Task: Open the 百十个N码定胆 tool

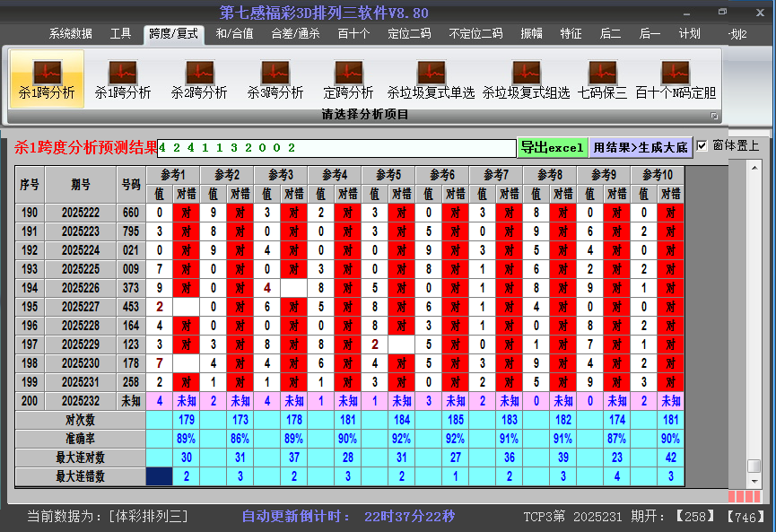Action: tap(676, 79)
